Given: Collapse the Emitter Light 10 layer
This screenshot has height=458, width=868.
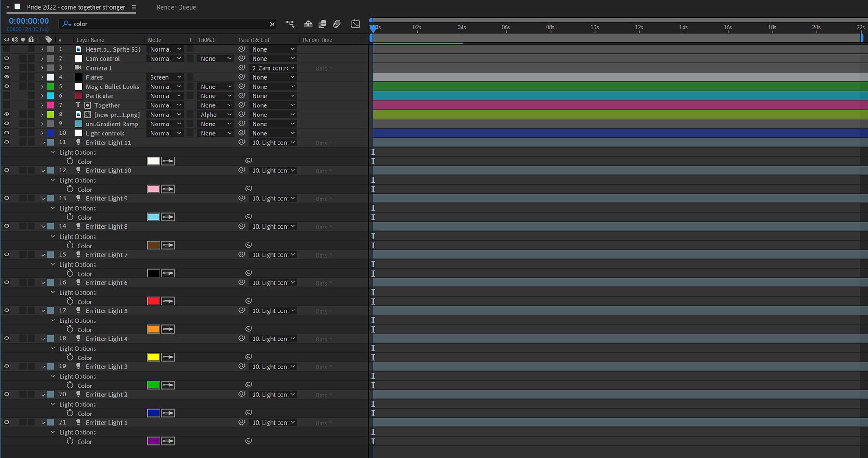Looking at the screenshot, I should click(x=43, y=171).
